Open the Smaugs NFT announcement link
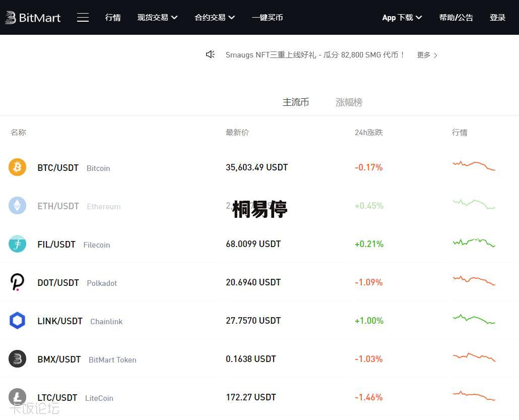 [x=315, y=54]
